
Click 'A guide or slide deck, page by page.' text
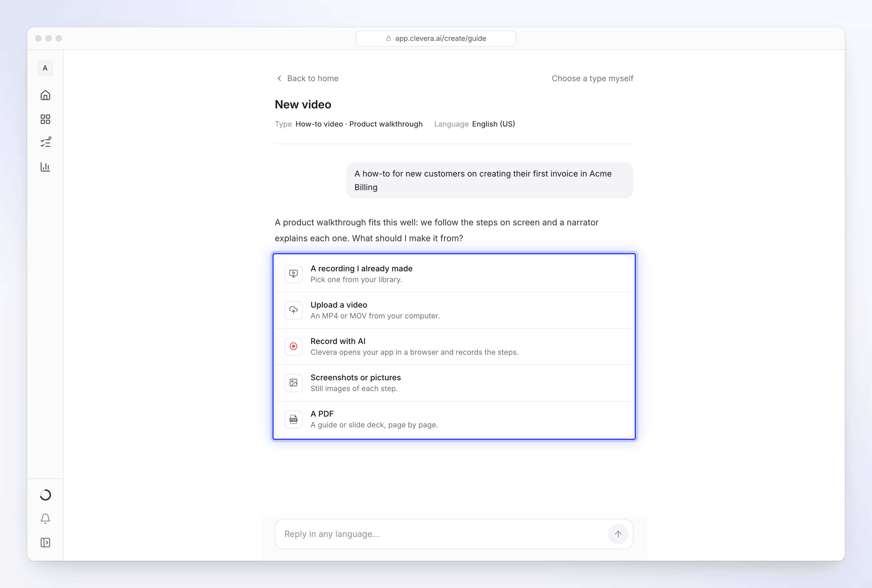(374, 425)
